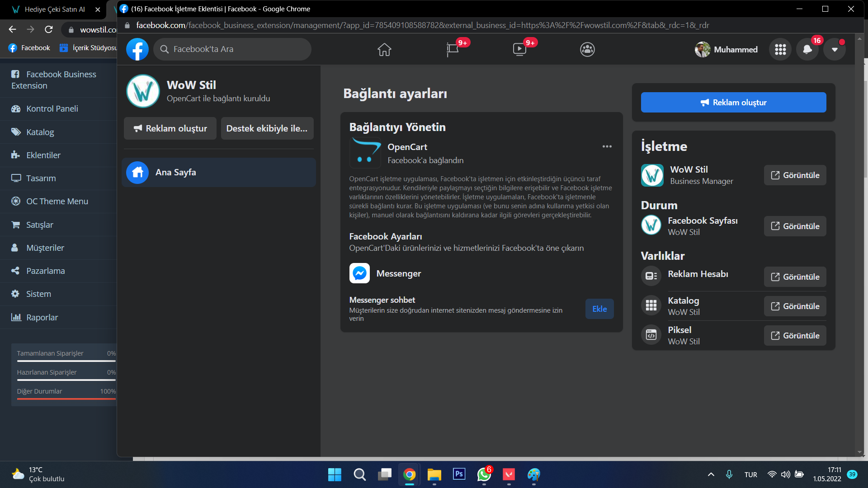Open Pages flag icon with 9+ badge
The image size is (868, 488).
tap(453, 49)
